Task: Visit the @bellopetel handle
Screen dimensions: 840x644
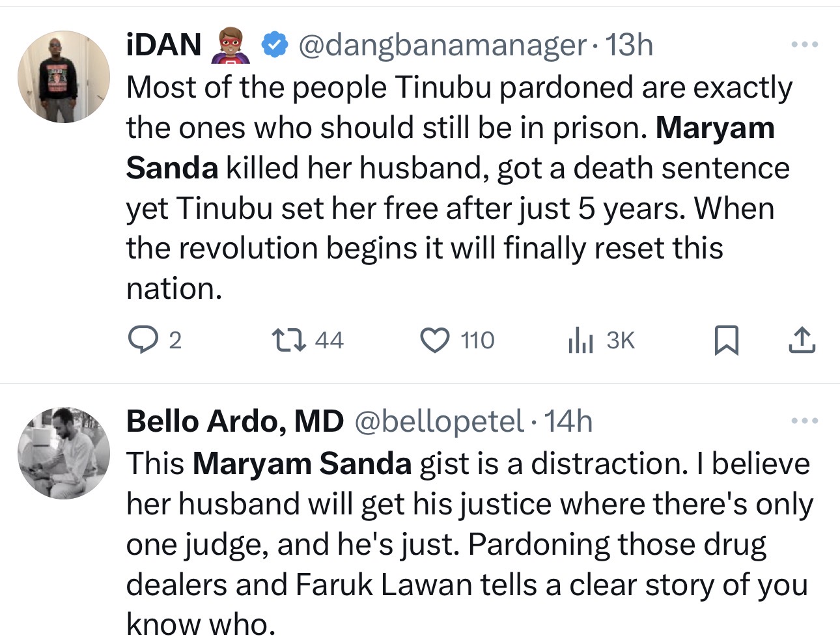Action: (x=439, y=421)
